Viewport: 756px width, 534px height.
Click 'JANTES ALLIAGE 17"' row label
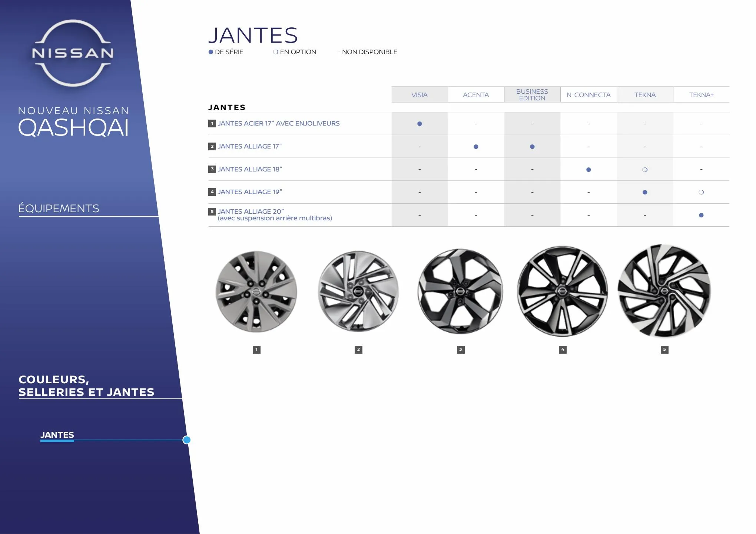click(x=250, y=146)
